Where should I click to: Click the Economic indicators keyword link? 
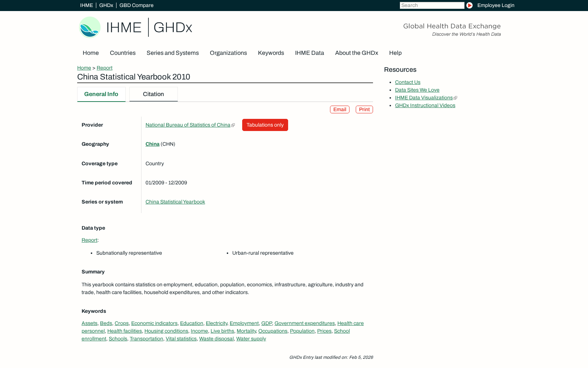click(x=154, y=323)
